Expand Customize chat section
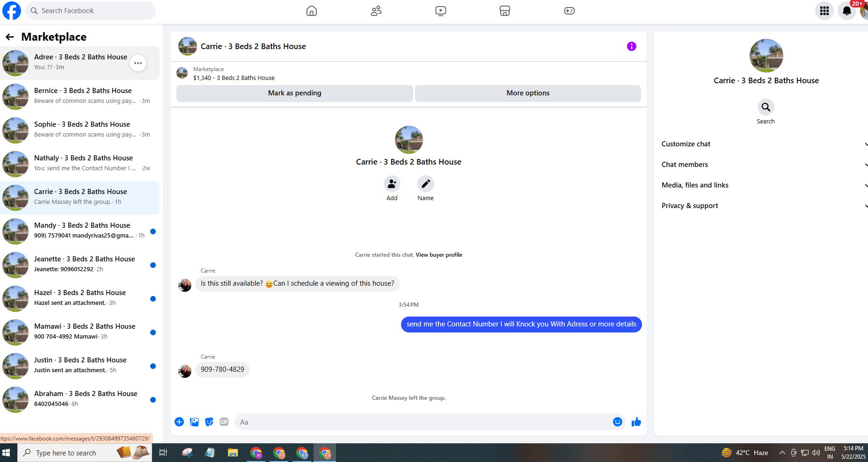 (x=764, y=144)
